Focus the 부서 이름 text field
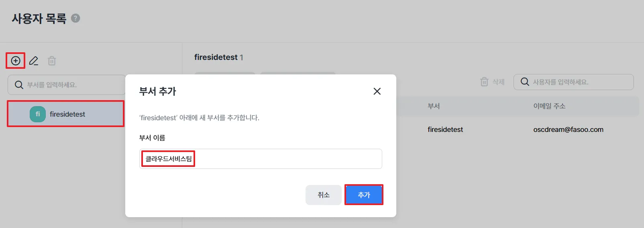Viewport: 644px width, 228px height. pyautogui.click(x=261, y=159)
